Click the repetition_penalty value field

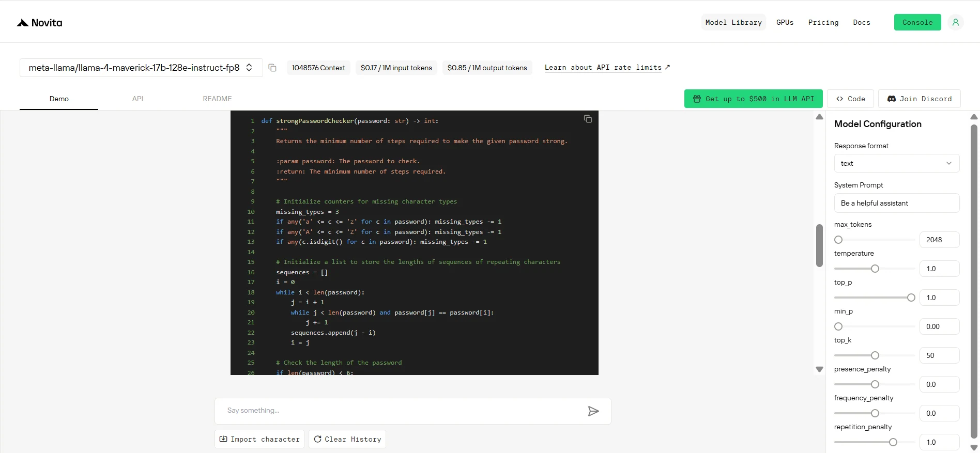point(940,442)
